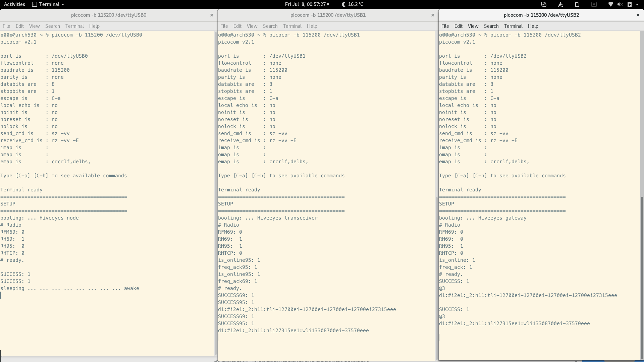Screen dimensions: 644x362
Task: Click the ttyUSB0 window title bar
Action: pos(109,15)
